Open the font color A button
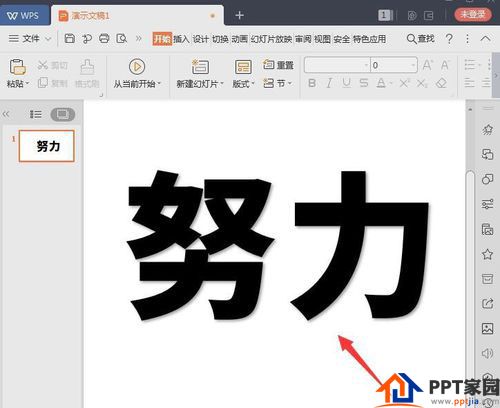This screenshot has height=408, width=500. pos(381,83)
